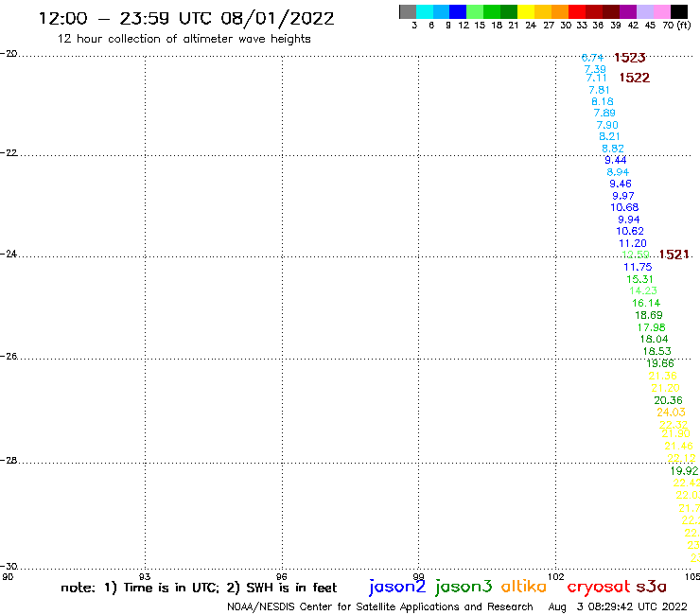Click the jason3 satellite legend label

[464, 587]
